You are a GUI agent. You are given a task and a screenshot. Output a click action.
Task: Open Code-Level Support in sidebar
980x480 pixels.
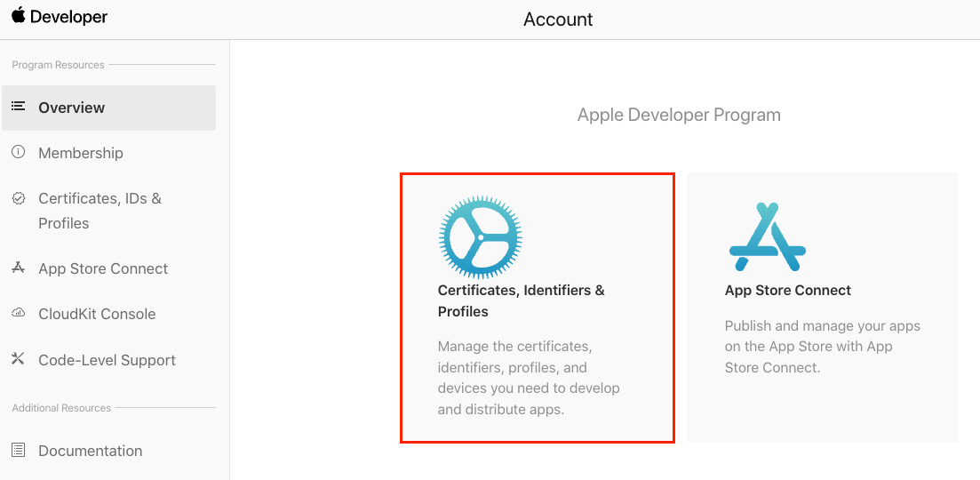click(x=108, y=360)
